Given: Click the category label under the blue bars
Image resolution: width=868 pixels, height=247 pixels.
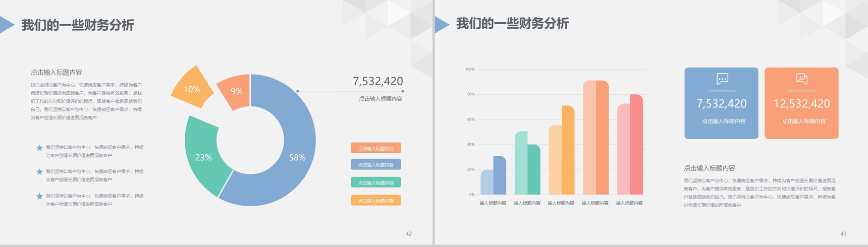Looking at the screenshot, I should [x=493, y=203].
